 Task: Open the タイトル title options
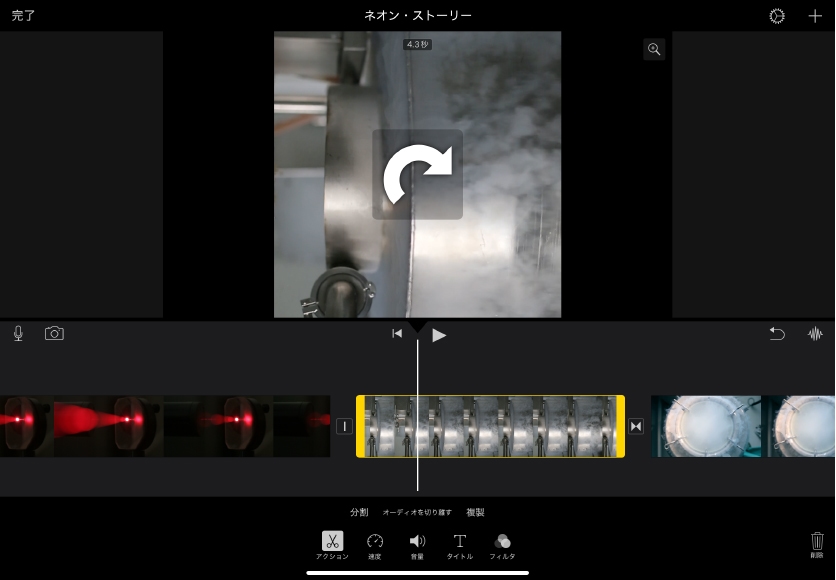[459, 545]
